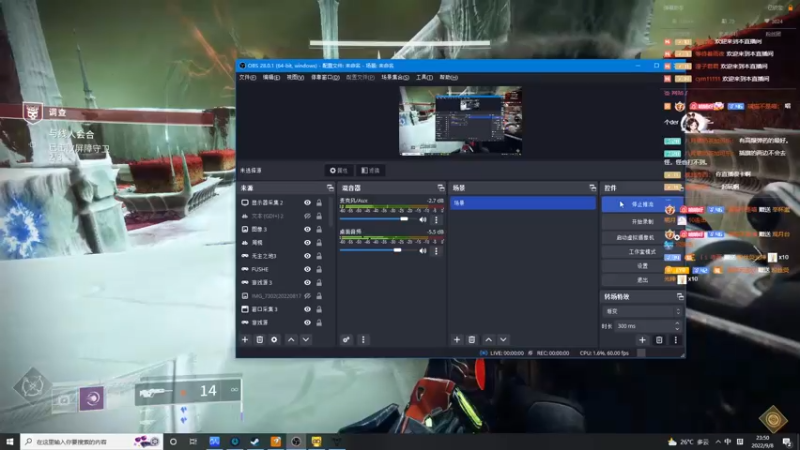Open the 视图 (View) menu

(x=295, y=78)
